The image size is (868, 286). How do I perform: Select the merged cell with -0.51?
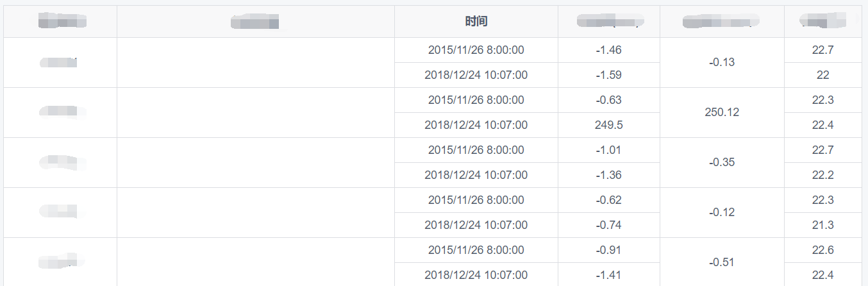(721, 262)
